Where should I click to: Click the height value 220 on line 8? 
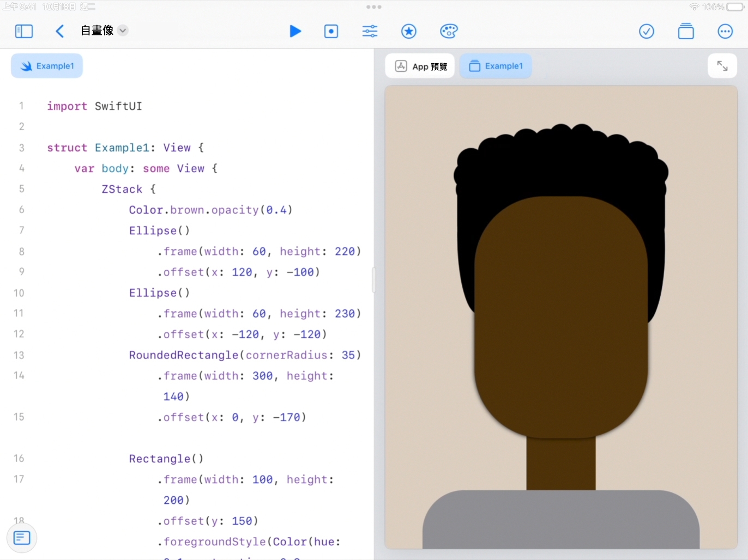pyautogui.click(x=345, y=251)
